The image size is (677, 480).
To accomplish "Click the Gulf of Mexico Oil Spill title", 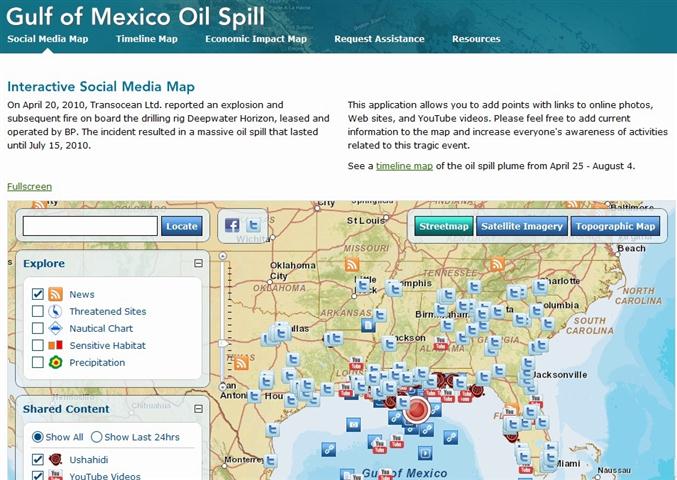I will click(135, 16).
